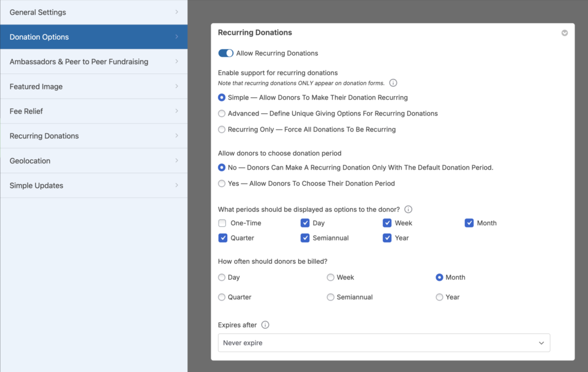Viewport: 588px width, 372px height.
Task: Open the Never expire dropdown
Action: pos(384,343)
